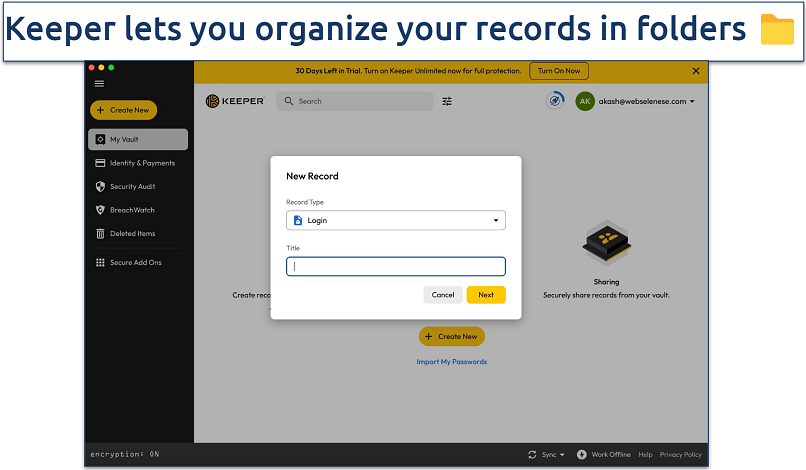Click the Work Offline icon in status bar
Viewport: 806px width, 470px height.
coord(582,454)
